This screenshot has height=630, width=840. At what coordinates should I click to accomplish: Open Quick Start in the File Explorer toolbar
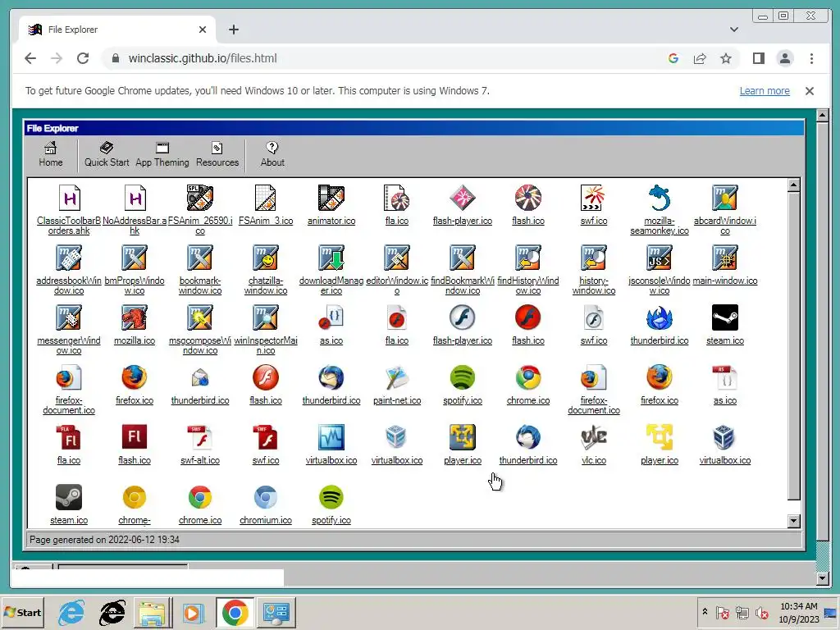point(107,154)
